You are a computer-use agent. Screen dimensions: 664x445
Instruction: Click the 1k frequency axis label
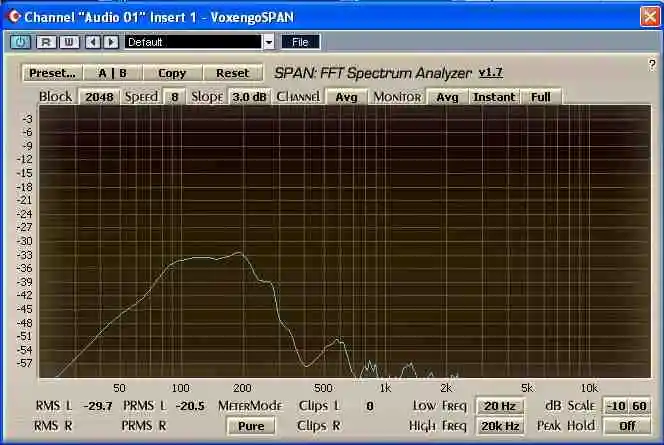point(385,387)
